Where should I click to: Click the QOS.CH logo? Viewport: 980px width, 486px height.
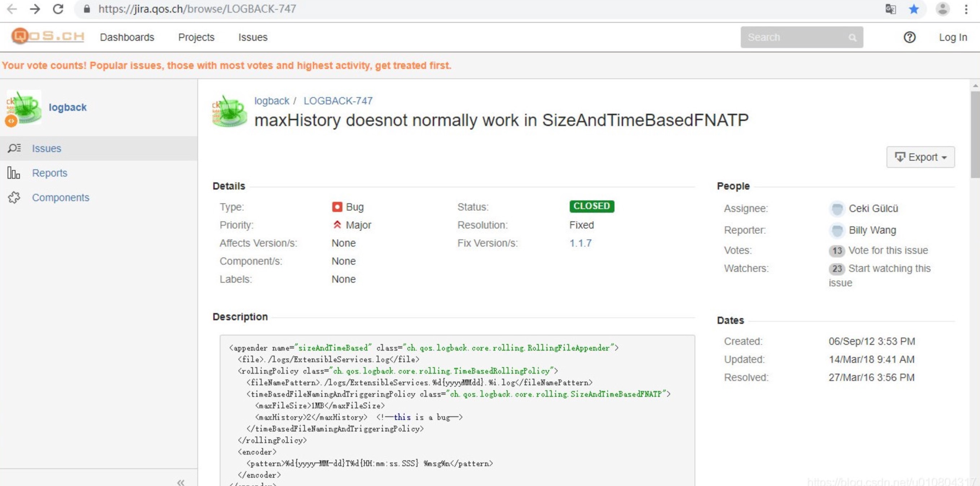click(48, 36)
